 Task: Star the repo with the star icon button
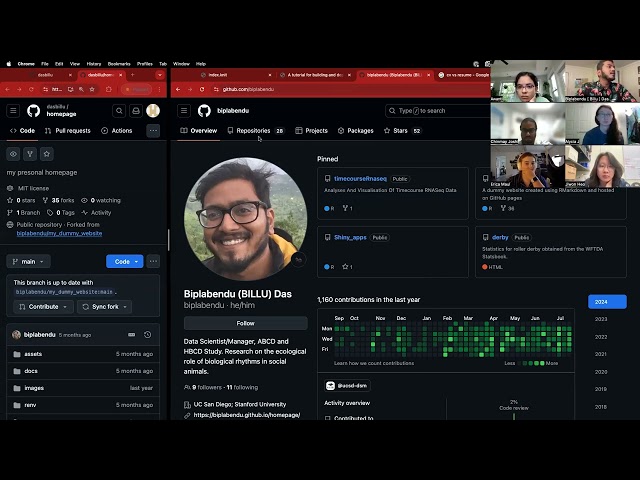pyautogui.click(x=47, y=154)
